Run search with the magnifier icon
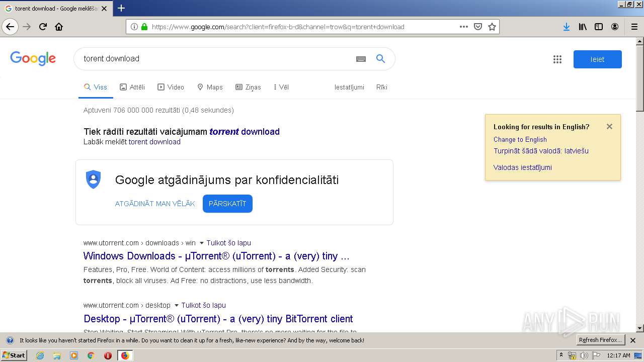 (x=381, y=59)
